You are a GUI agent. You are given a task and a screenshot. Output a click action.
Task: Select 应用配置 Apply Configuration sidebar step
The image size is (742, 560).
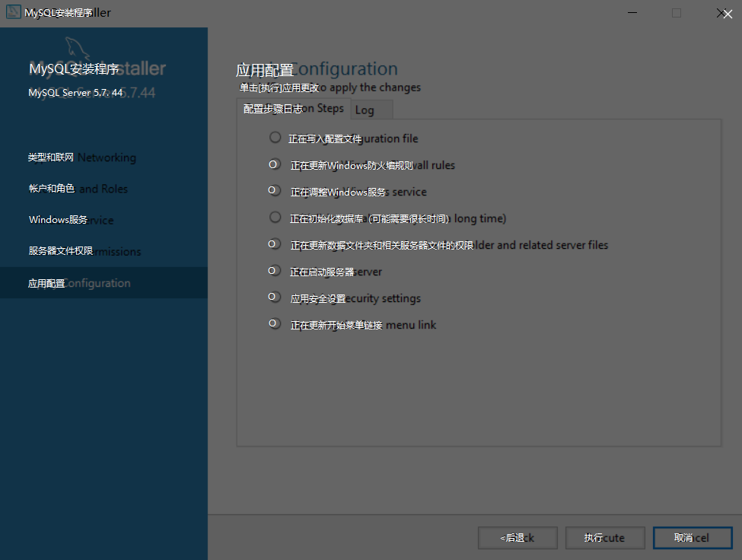coord(103,283)
